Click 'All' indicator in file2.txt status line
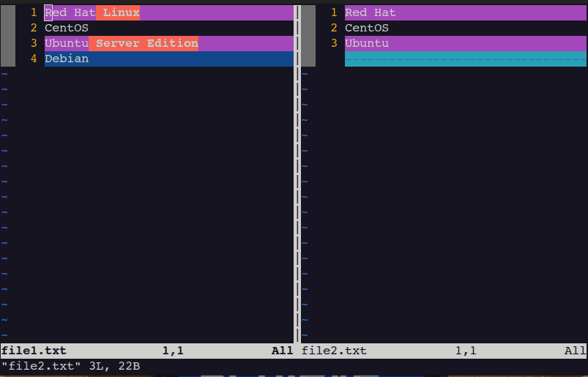 point(576,351)
